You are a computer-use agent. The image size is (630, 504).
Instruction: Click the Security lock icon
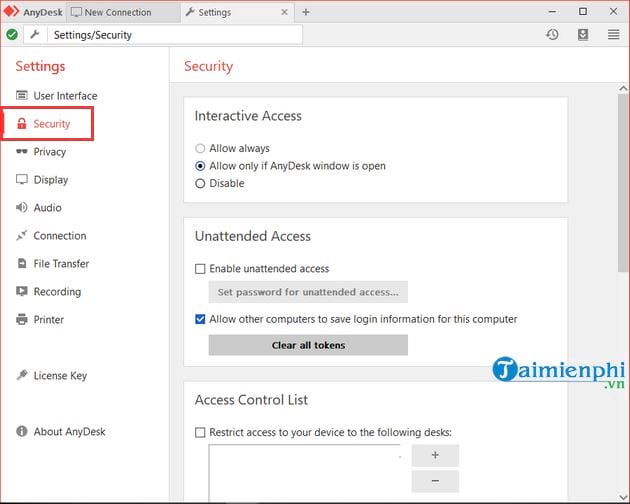(22, 123)
